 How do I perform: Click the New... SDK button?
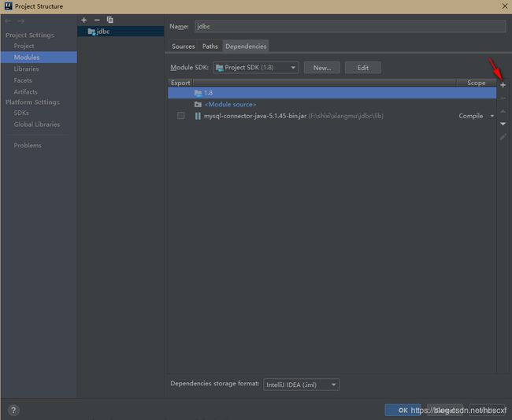point(322,68)
